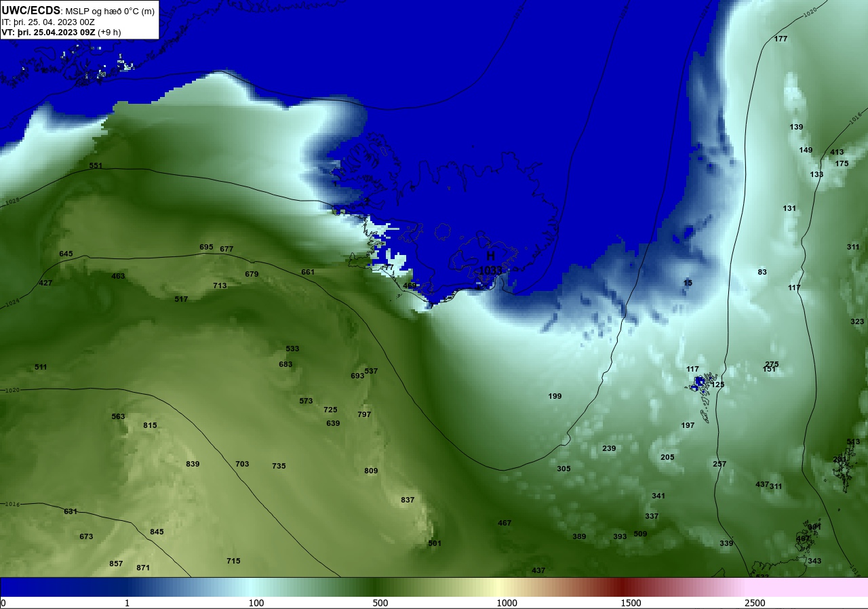Click the freezing level value 239
This screenshot has width=868, height=609.
tap(609, 448)
